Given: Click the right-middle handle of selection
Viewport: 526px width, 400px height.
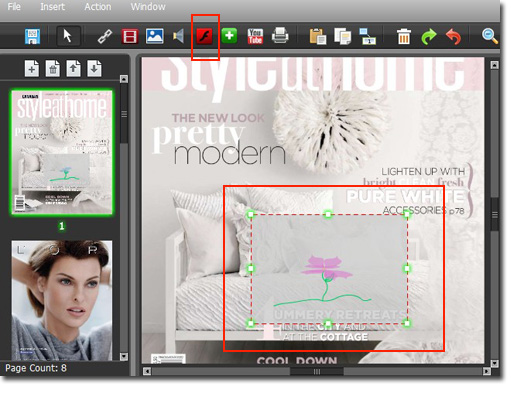Looking at the screenshot, I should [x=407, y=268].
